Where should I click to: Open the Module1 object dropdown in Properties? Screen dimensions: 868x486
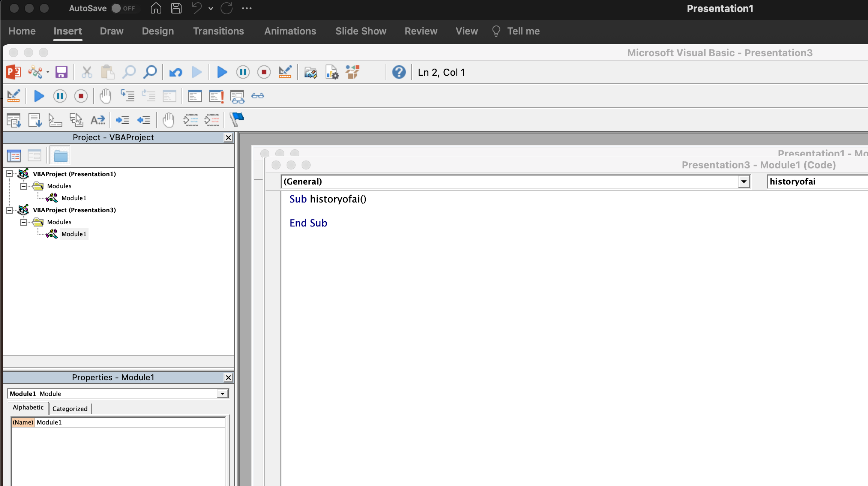click(222, 394)
